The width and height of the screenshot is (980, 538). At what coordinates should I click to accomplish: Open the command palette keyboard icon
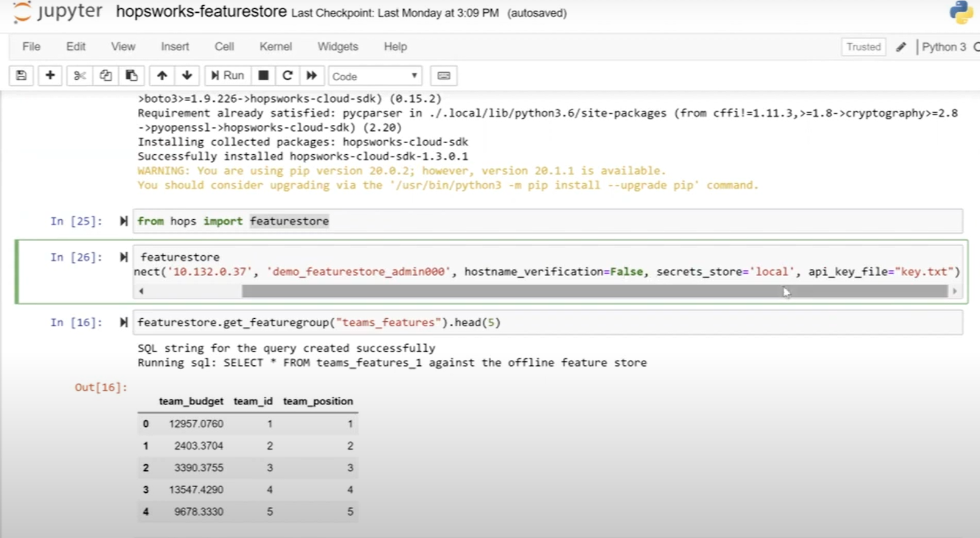(x=444, y=76)
